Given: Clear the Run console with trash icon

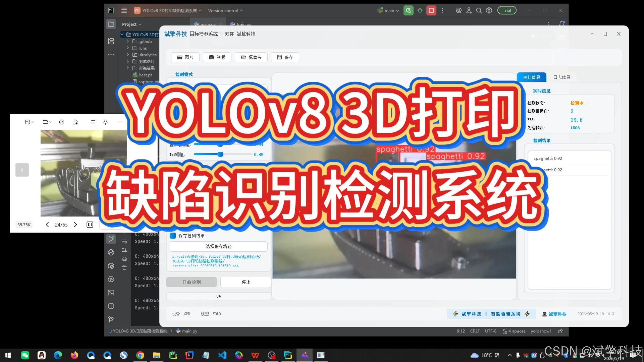Looking at the screenshot, I should point(125,267).
